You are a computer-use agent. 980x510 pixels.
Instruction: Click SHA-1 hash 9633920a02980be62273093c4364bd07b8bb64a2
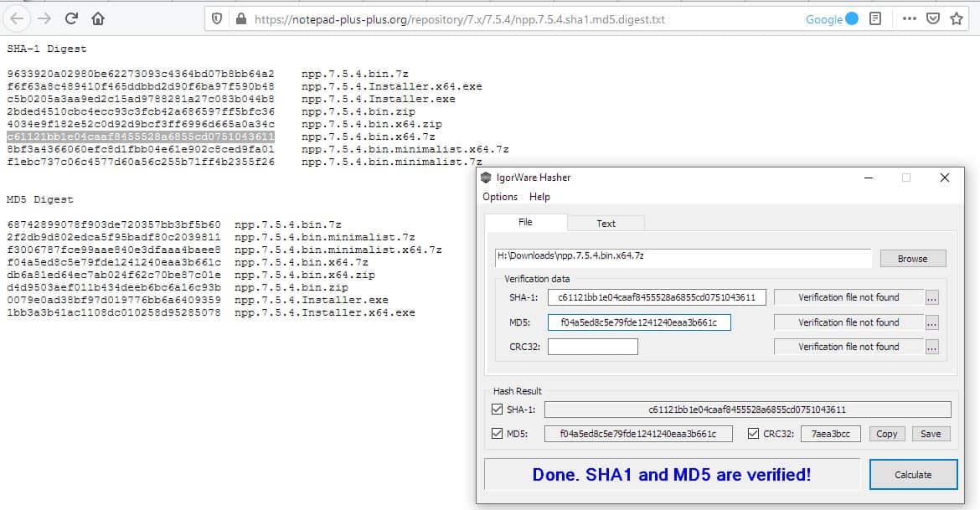[141, 74]
